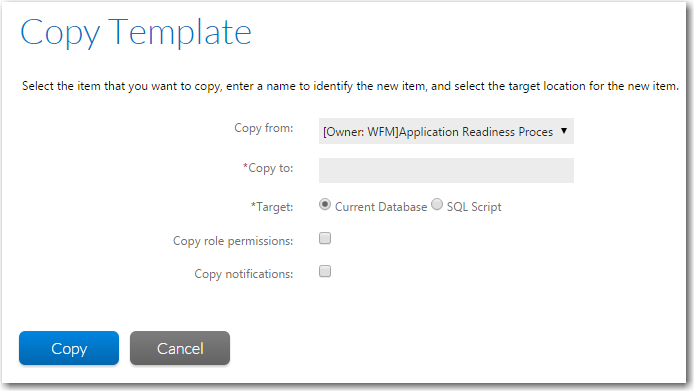The image size is (694, 391).
Task: Open the Copy from dropdown
Action: click(x=446, y=131)
